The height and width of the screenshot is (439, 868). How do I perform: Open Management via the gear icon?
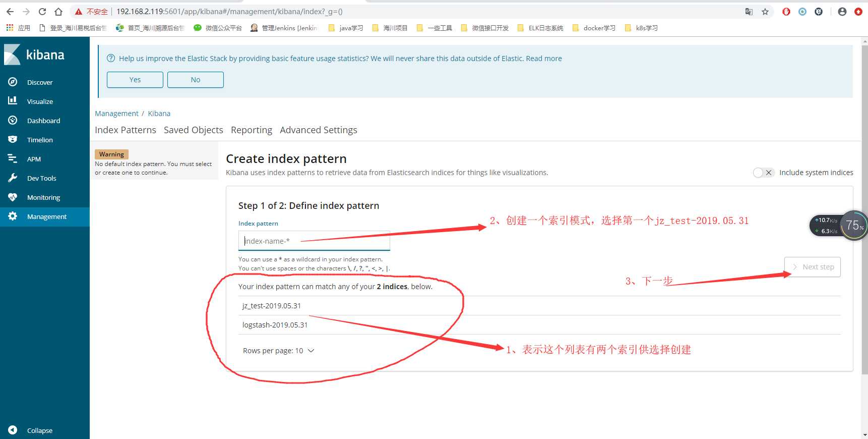(x=13, y=216)
